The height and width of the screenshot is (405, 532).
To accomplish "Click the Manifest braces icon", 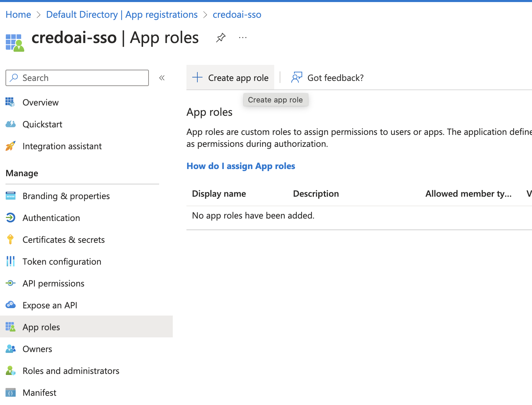I will [x=11, y=392].
